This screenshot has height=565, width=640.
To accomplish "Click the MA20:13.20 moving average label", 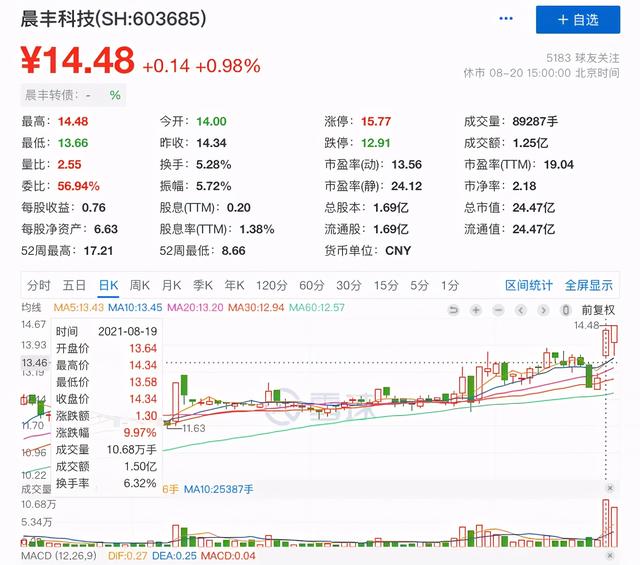I will pyautogui.click(x=195, y=307).
